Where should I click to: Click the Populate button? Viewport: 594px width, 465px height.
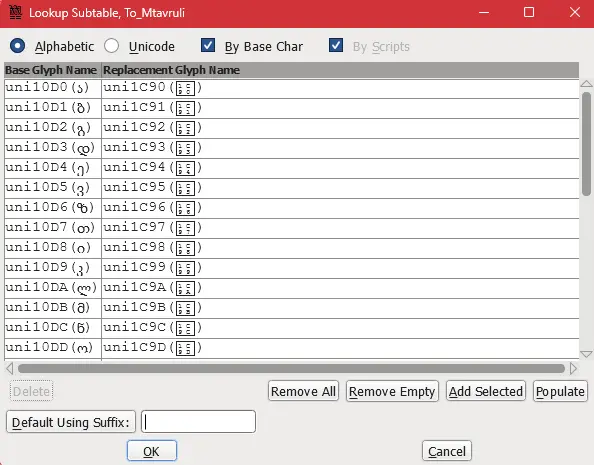coord(560,391)
